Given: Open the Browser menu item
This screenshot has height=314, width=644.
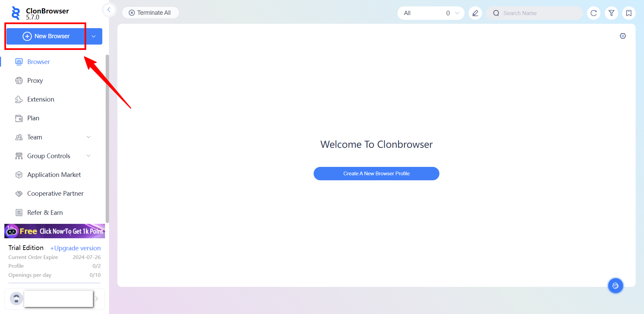Looking at the screenshot, I should (x=39, y=62).
